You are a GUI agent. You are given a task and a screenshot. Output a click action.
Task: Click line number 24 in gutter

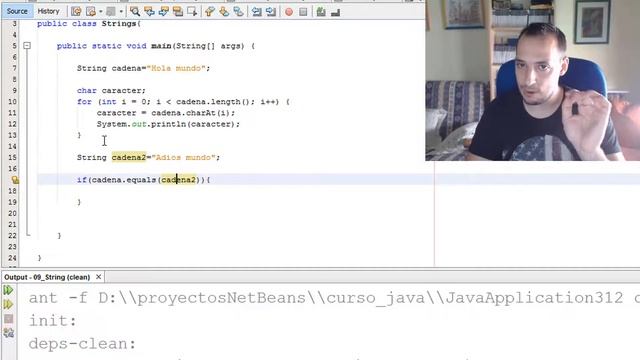pyautogui.click(x=12, y=258)
